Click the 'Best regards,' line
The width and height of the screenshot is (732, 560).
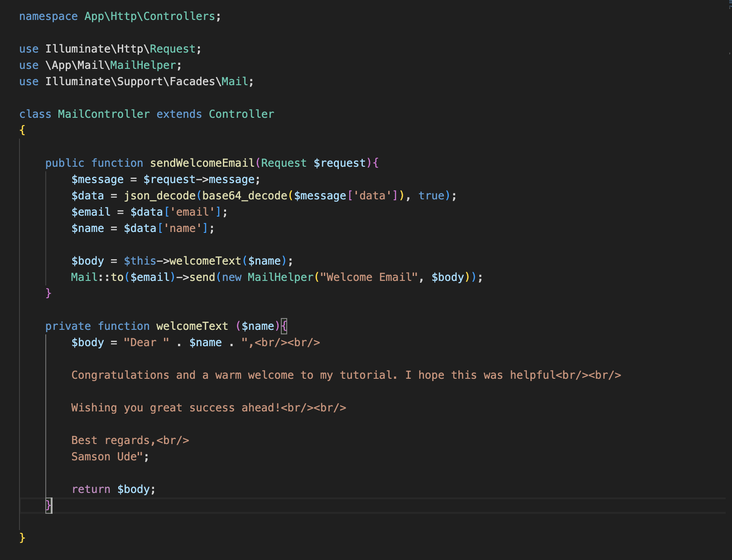tap(130, 440)
